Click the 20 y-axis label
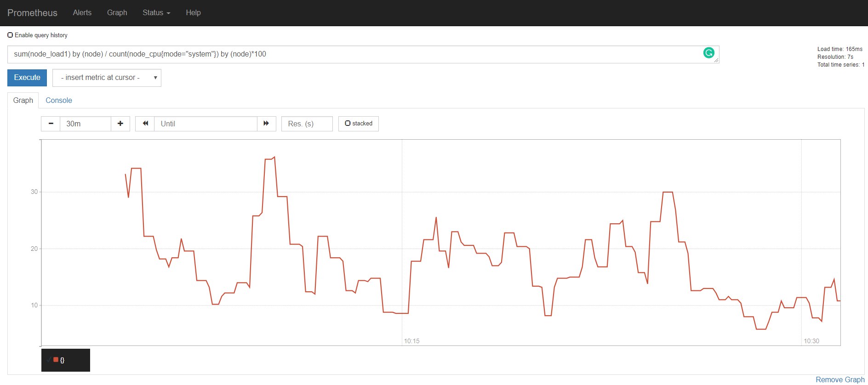 (x=34, y=249)
